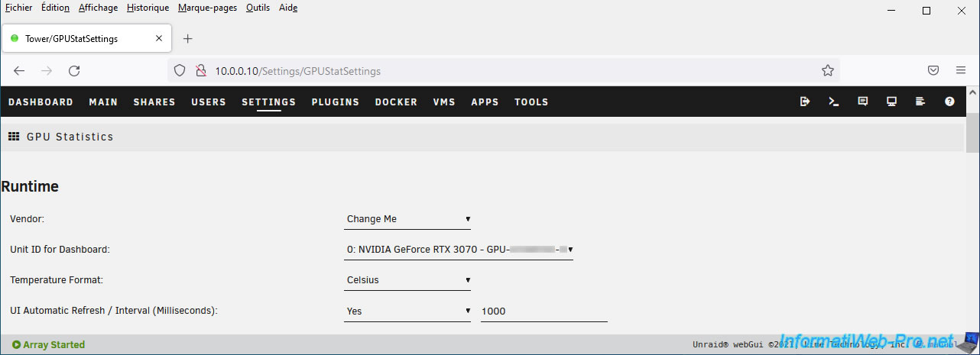980x355 pixels.
Task: Open a new browser tab
Action: click(188, 39)
